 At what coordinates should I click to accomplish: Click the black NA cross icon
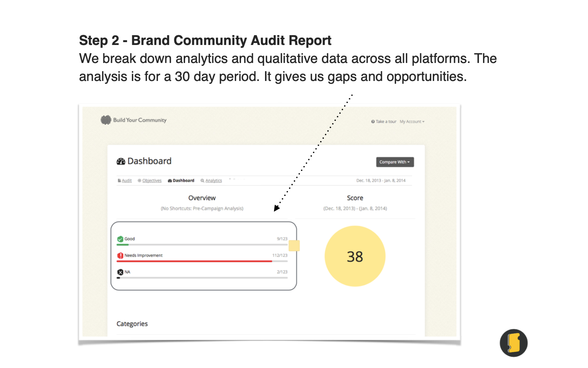tap(120, 272)
